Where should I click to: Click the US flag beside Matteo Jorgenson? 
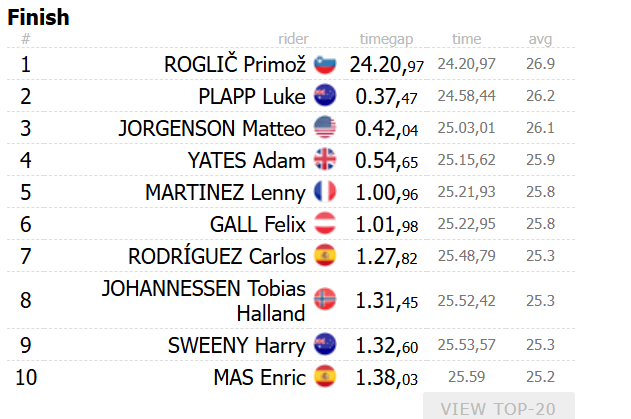tap(325, 128)
